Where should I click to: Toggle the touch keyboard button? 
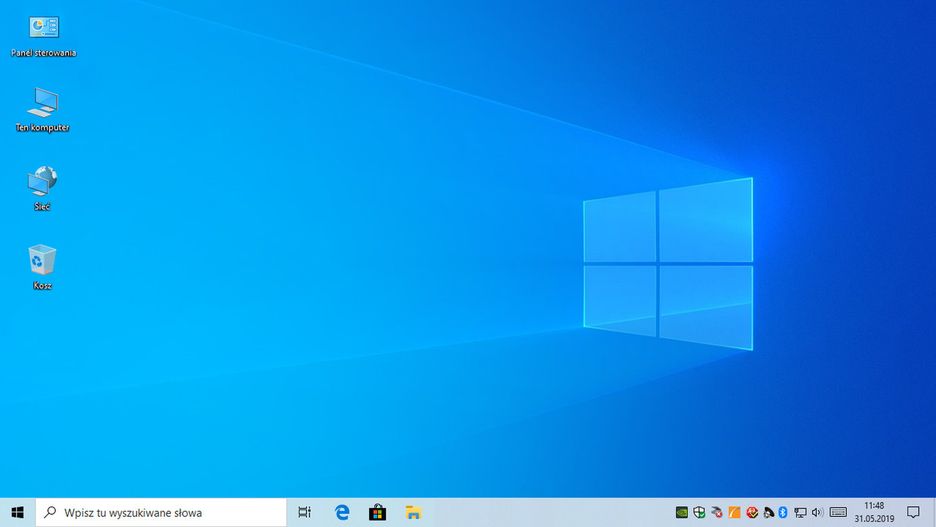(838, 512)
